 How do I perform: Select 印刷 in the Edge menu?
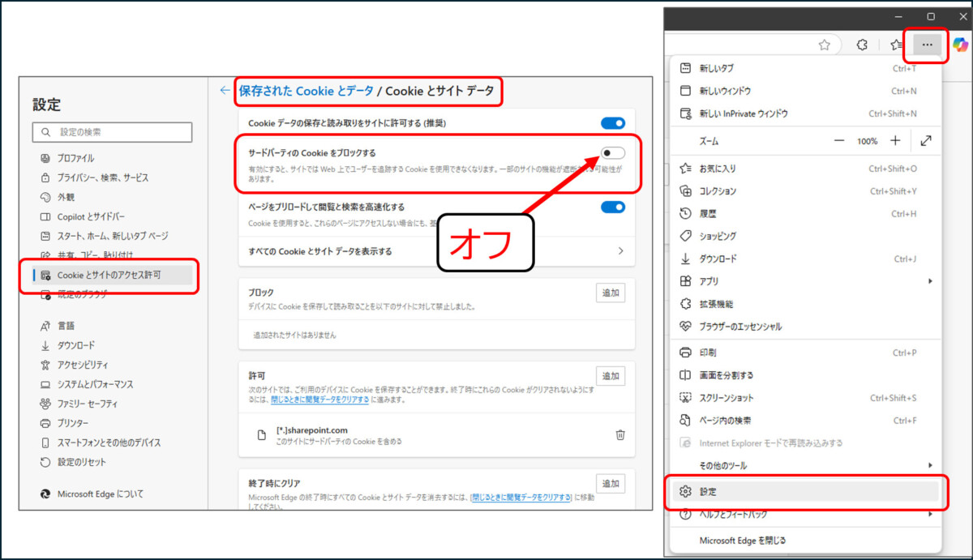(x=806, y=353)
